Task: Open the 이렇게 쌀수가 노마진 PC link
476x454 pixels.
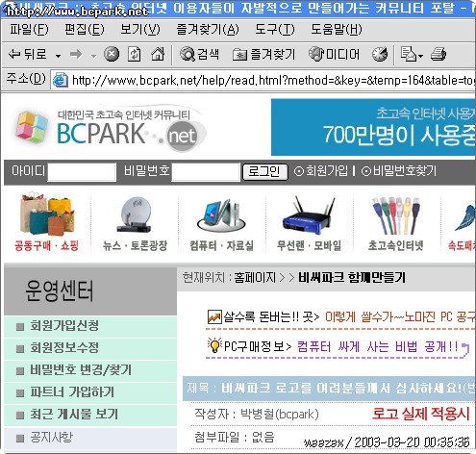Action: pos(400,317)
